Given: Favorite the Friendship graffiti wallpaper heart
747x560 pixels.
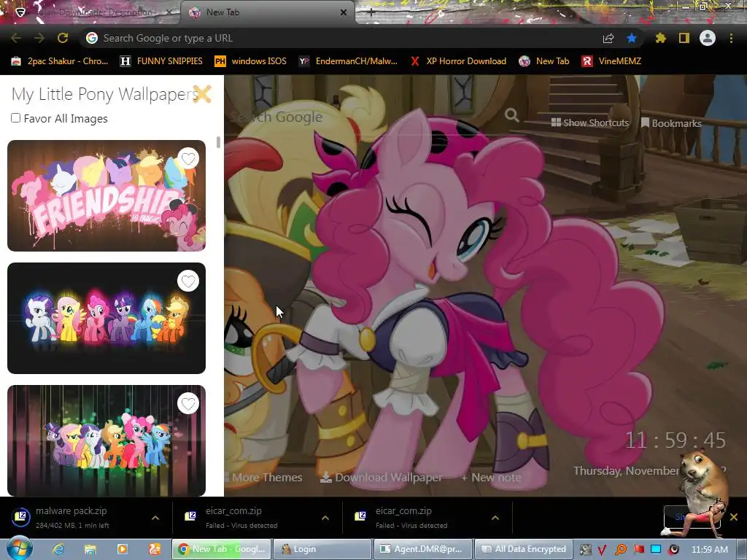Looking at the screenshot, I should point(188,158).
